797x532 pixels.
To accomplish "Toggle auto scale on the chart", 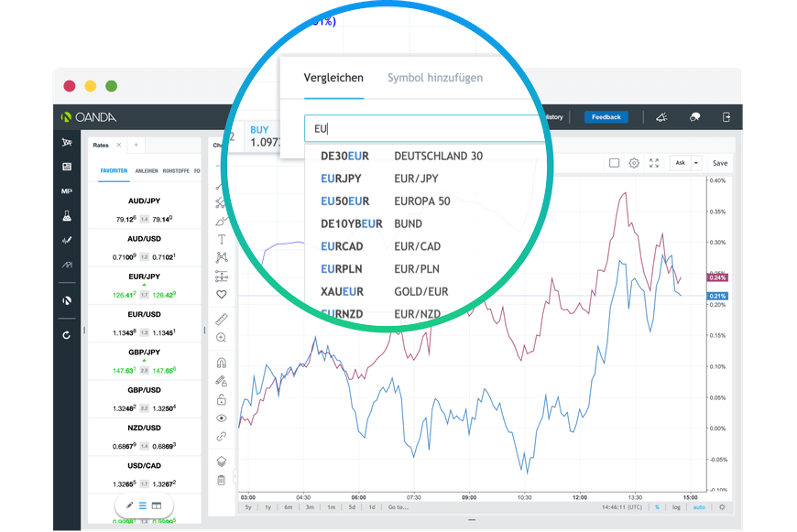I will [x=699, y=506].
